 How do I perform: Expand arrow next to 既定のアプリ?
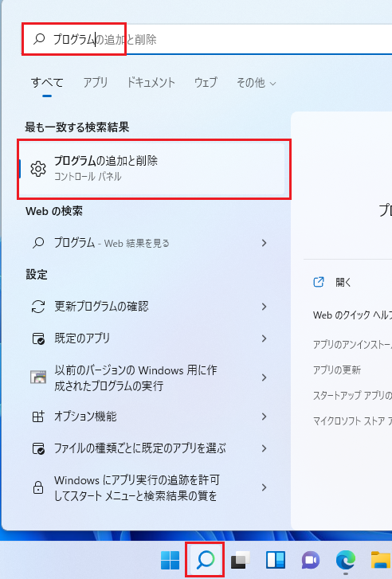(264, 338)
